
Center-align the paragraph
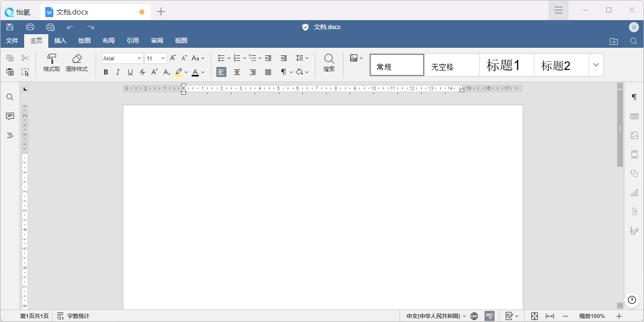237,72
